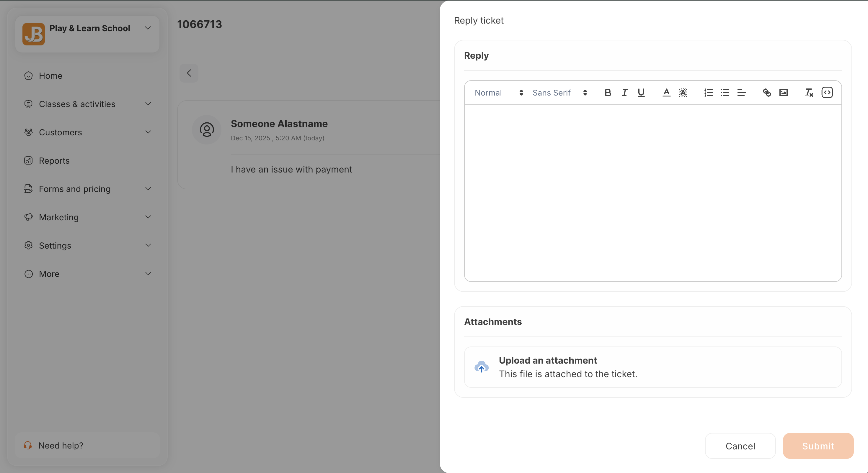This screenshot has height=473, width=868.
Task: Open the source code view button
Action: pyautogui.click(x=827, y=93)
